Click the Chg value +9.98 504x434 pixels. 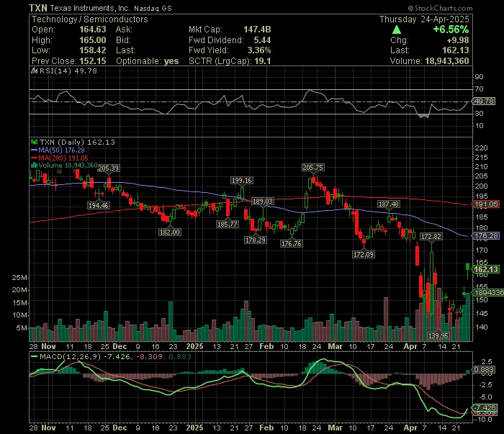[458, 40]
